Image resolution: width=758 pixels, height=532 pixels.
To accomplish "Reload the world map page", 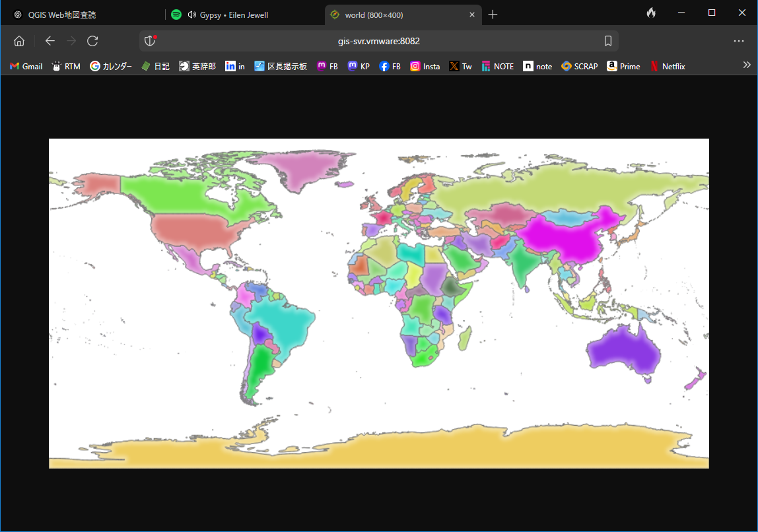I will [x=92, y=41].
